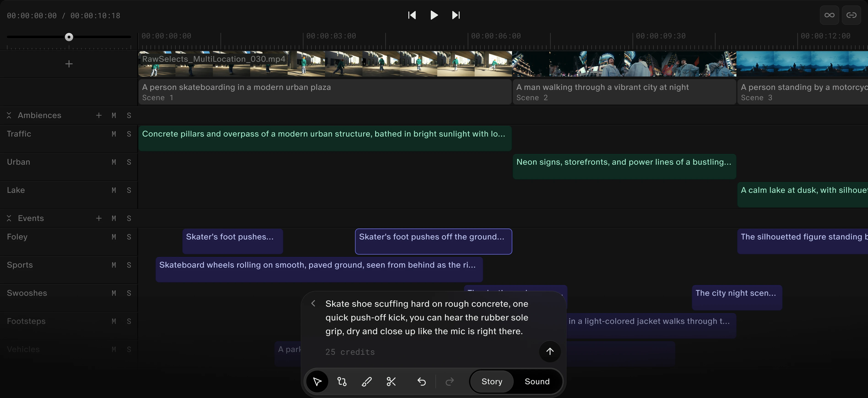Mute the Footsteps events track

point(114,321)
